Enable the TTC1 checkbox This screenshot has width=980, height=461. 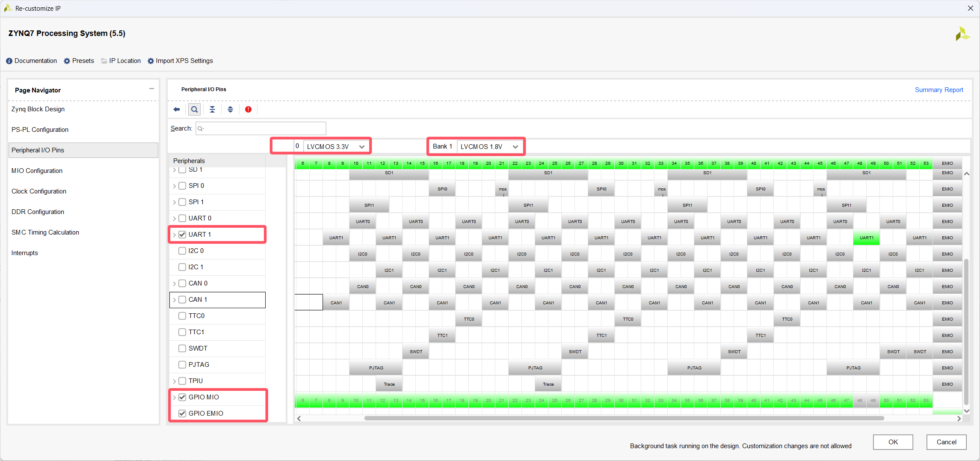(182, 332)
